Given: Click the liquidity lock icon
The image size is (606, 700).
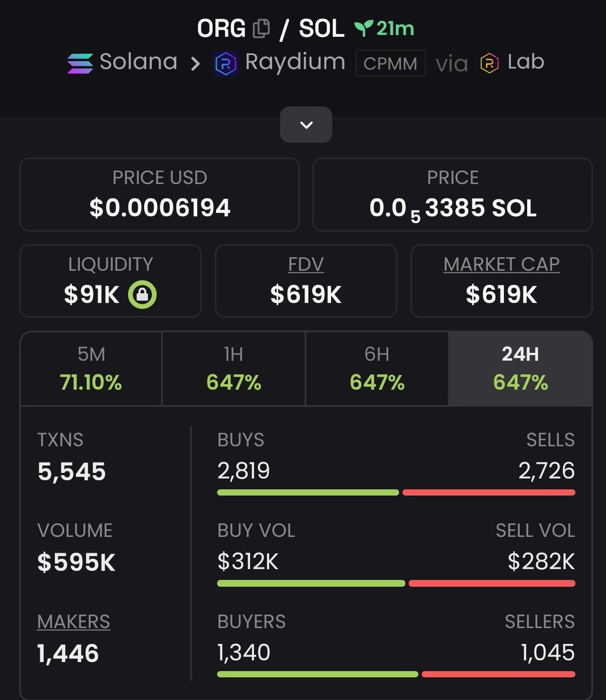Looking at the screenshot, I should point(143,295).
